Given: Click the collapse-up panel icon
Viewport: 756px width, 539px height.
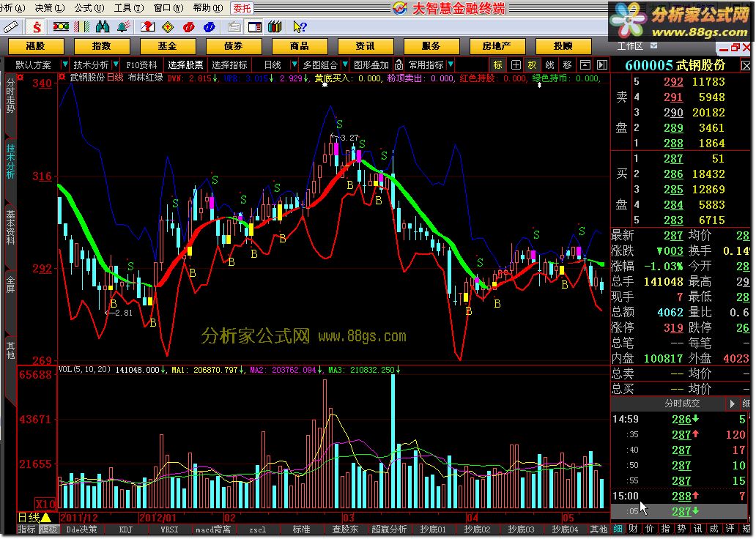Looking at the screenshot, I should click(x=585, y=64).
